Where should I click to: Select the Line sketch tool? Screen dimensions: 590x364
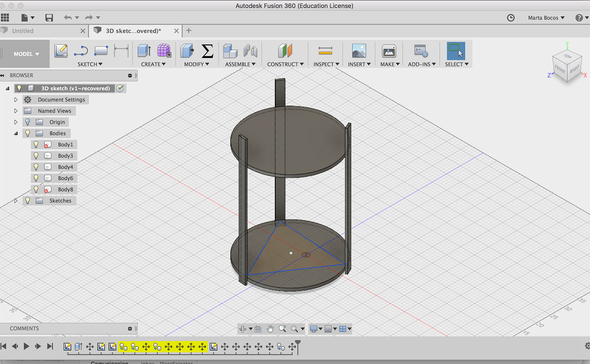81,51
